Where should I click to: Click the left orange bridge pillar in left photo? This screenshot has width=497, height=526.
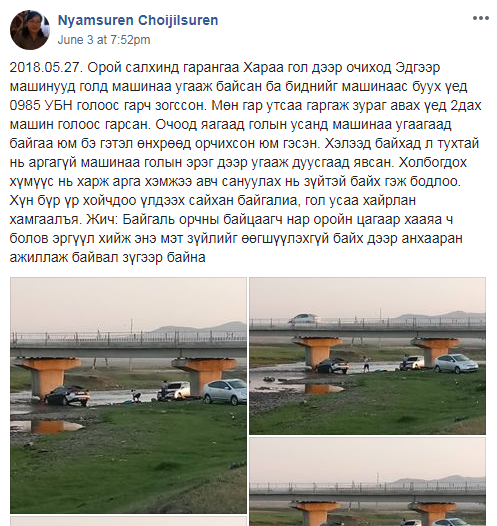click(x=47, y=377)
